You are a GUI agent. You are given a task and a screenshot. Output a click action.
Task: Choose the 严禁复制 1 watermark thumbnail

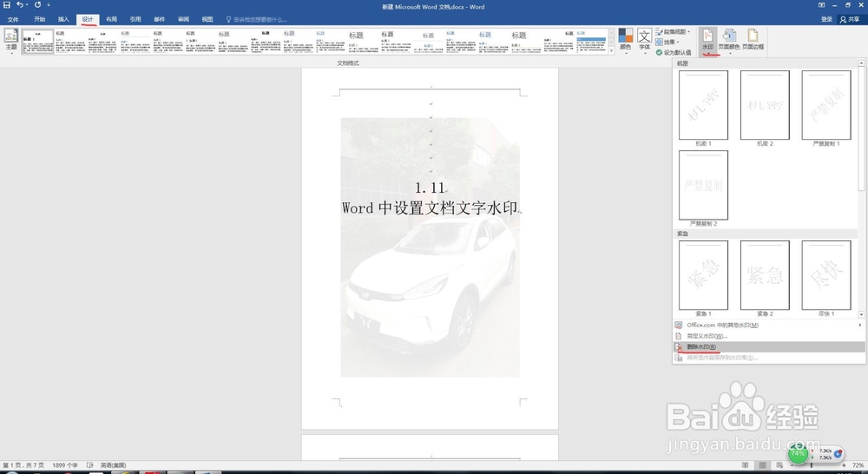(x=826, y=105)
